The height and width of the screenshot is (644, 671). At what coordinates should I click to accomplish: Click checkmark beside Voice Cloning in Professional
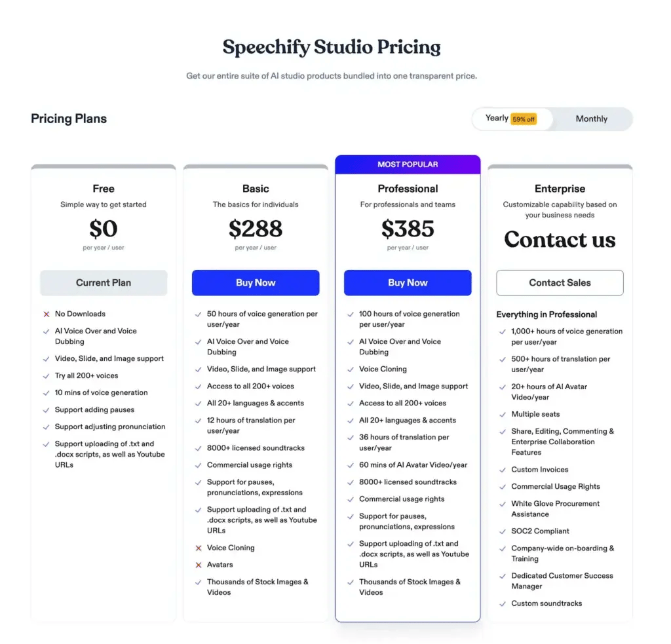(351, 369)
